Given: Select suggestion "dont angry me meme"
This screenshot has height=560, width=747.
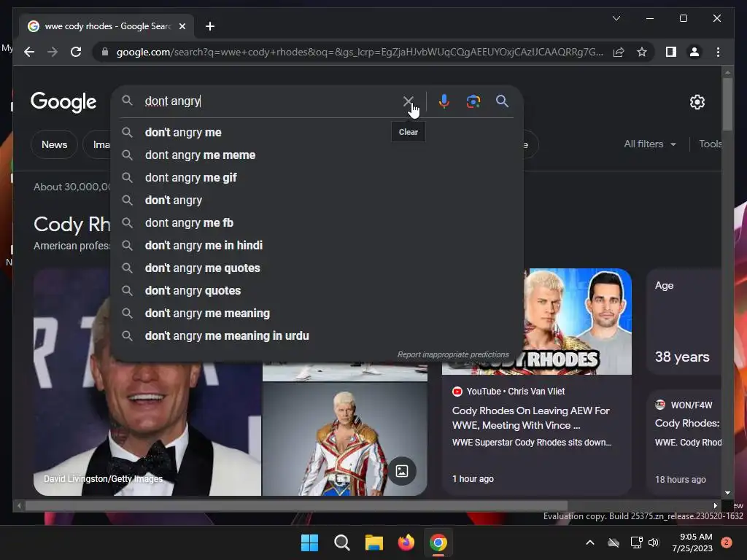Looking at the screenshot, I should [317, 155].
